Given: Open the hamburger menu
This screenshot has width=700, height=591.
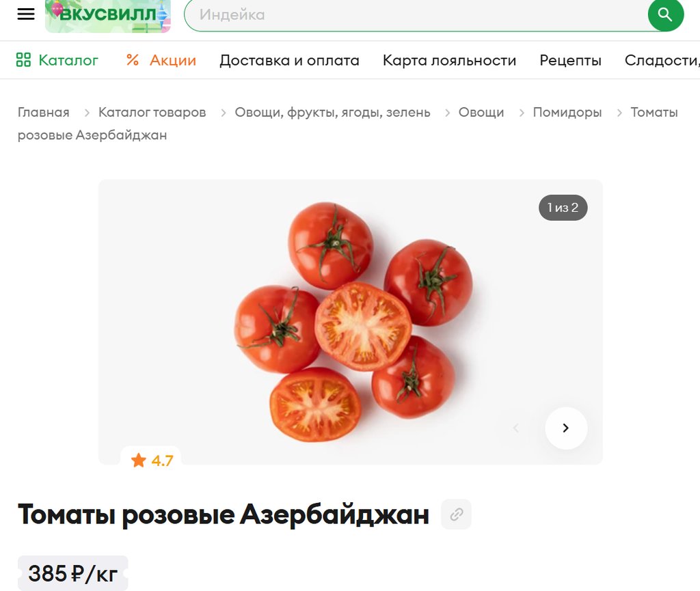Looking at the screenshot, I should pos(26,14).
